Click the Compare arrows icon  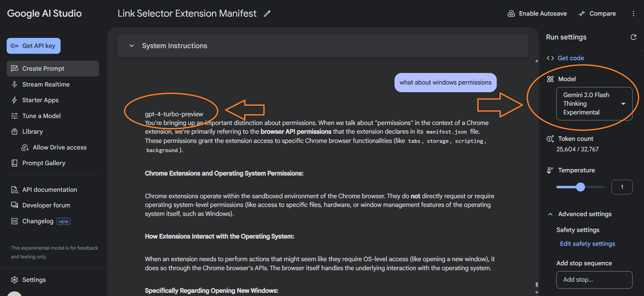(x=582, y=14)
